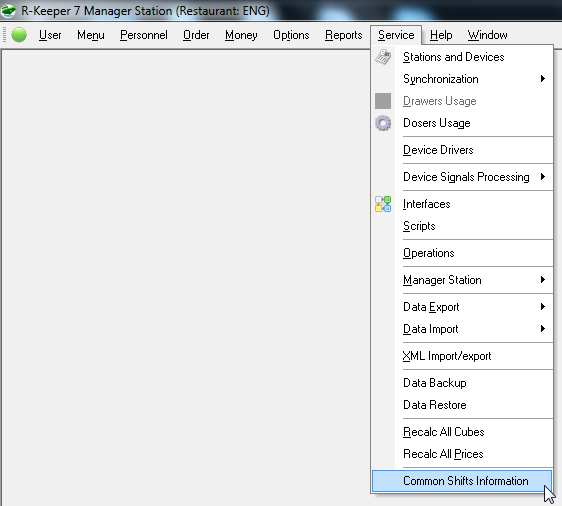The image size is (562, 506).
Task: Select Recalc All Cubes option
Action: [x=462, y=432]
